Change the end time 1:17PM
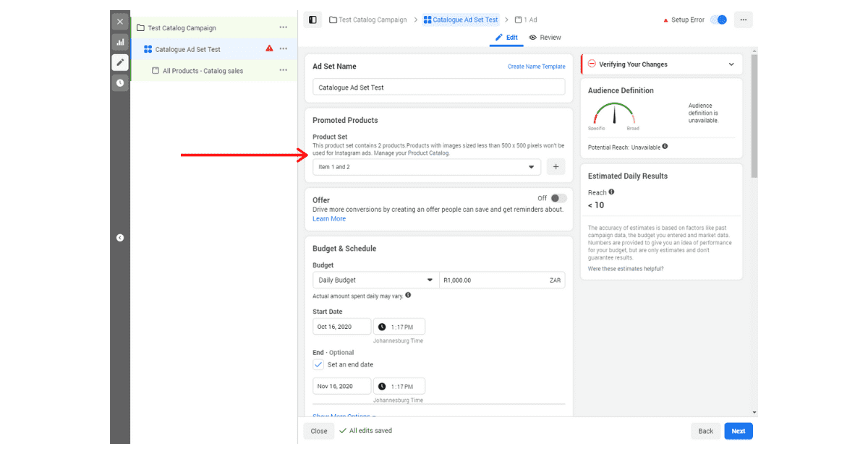Screen dimensions: 868x454 pyautogui.click(x=399, y=386)
